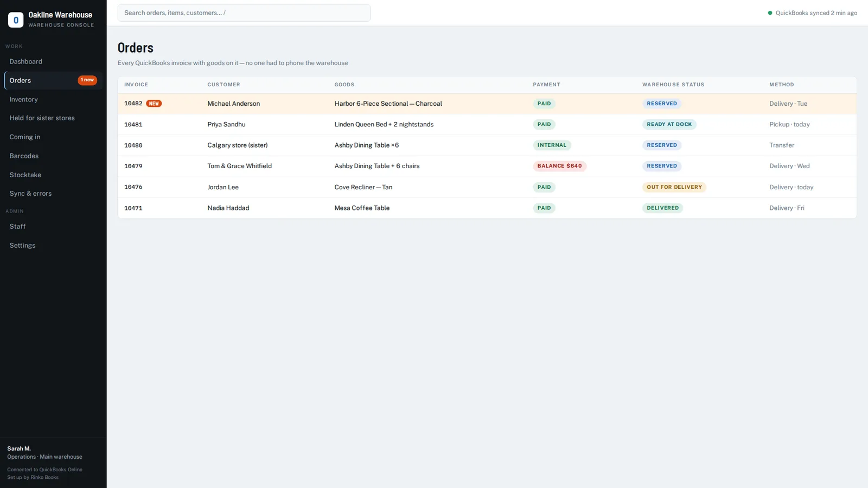Open Settings in the sidebar

tap(53, 246)
